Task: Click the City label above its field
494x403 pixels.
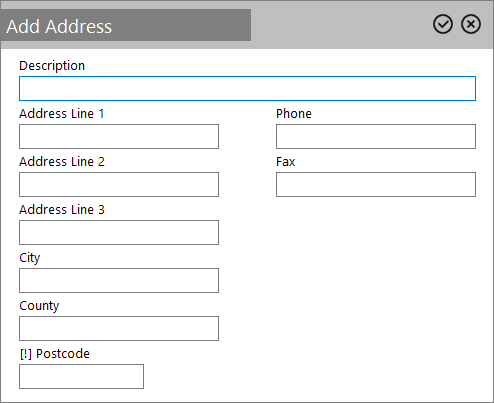Action: click(30, 258)
